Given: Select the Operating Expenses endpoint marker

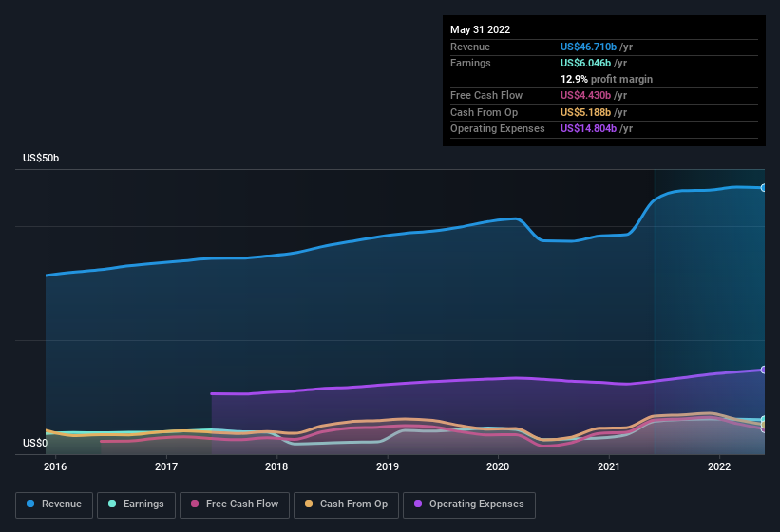Looking at the screenshot, I should coord(763,370).
